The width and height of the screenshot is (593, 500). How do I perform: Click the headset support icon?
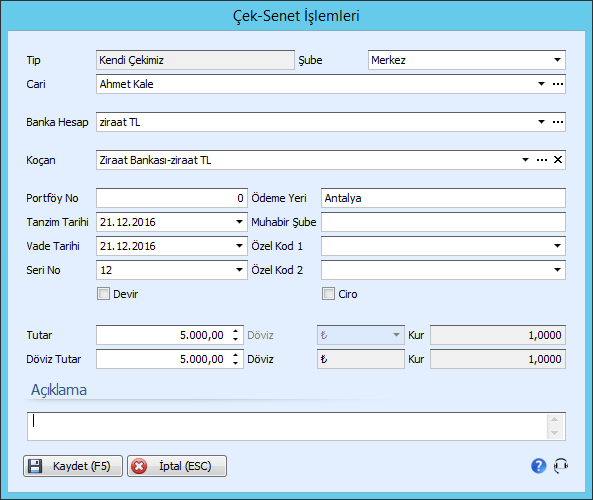tap(561, 466)
